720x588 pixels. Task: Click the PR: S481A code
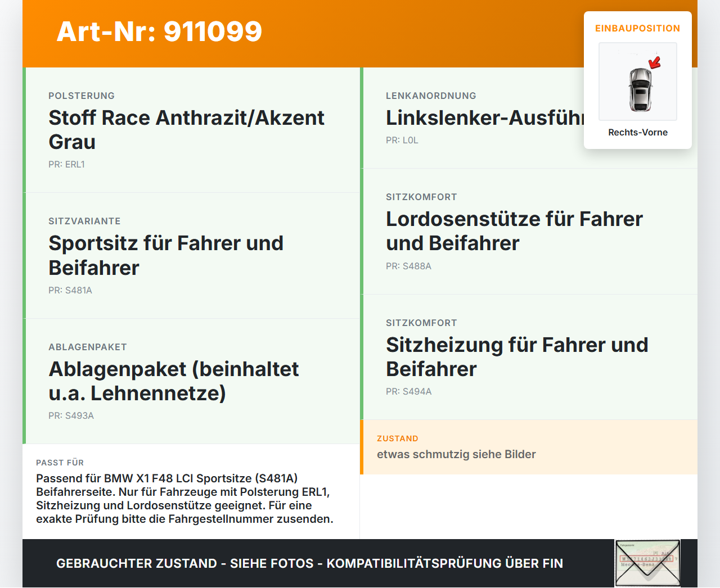coord(70,291)
